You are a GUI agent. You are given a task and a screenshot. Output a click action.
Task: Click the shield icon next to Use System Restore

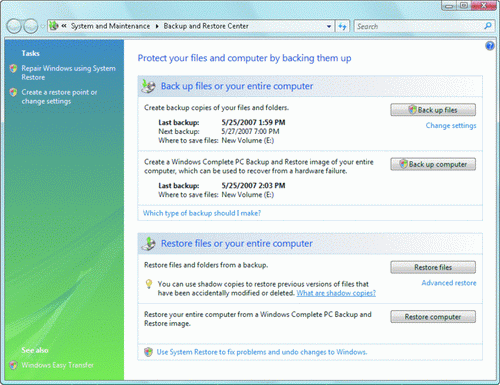149,352
